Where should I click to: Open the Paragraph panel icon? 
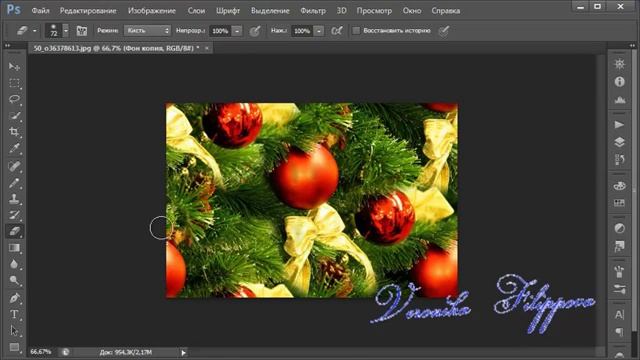(x=620, y=332)
